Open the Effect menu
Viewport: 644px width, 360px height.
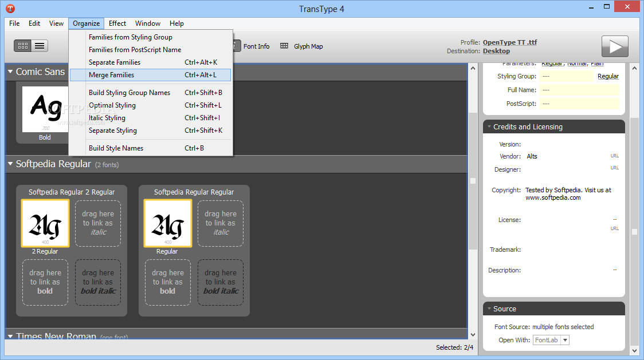117,23
